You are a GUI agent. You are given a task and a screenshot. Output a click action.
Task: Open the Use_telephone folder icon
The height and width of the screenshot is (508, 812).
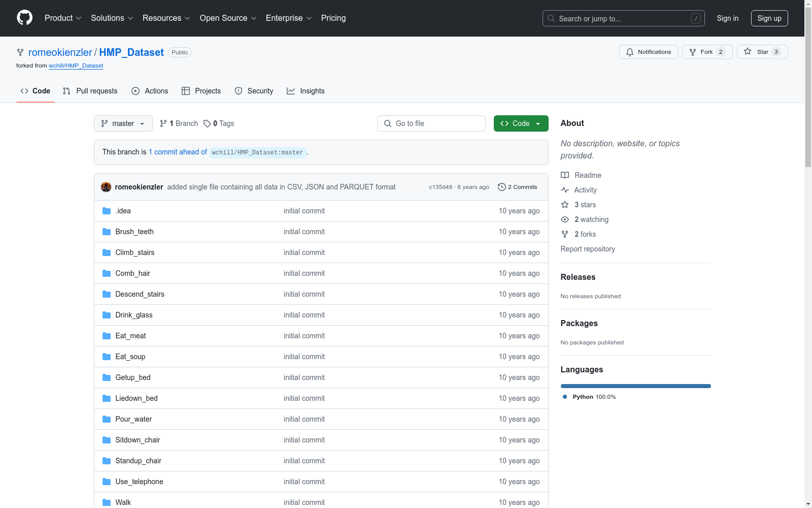(x=107, y=482)
